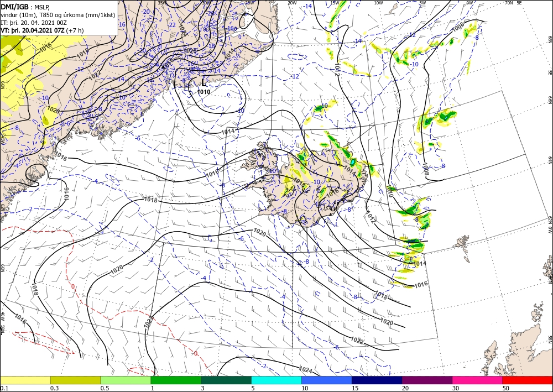553x392 pixels.
Task: Click the legend value 0.3
Action: [54, 388]
